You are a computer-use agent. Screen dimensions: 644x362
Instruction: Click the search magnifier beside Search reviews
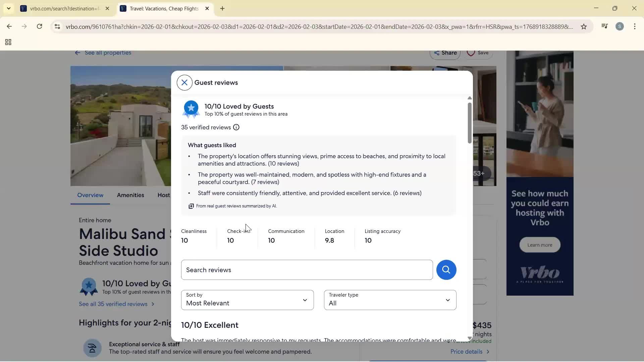coord(446,270)
